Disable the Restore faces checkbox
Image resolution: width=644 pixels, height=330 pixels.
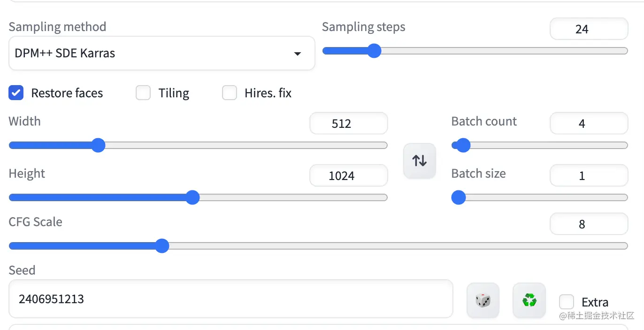tap(16, 93)
